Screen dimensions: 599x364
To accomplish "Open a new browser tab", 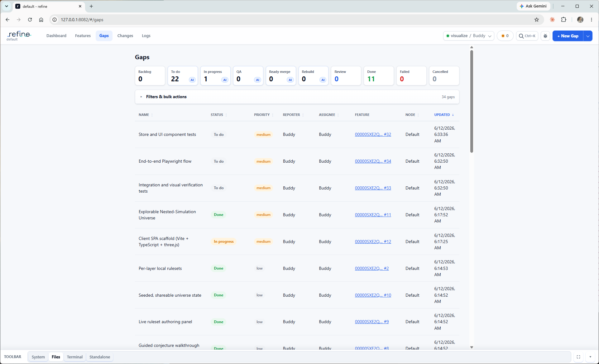I will (x=91, y=6).
